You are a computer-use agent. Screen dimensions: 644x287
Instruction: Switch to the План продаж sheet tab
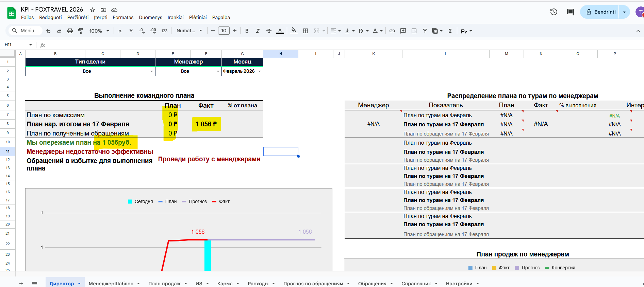[x=164, y=284]
